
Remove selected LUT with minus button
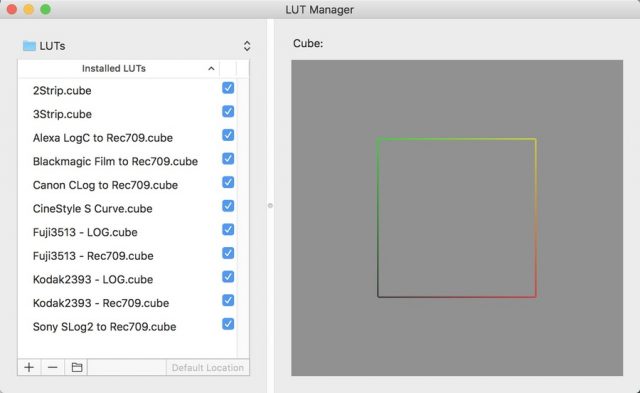pos(53,367)
